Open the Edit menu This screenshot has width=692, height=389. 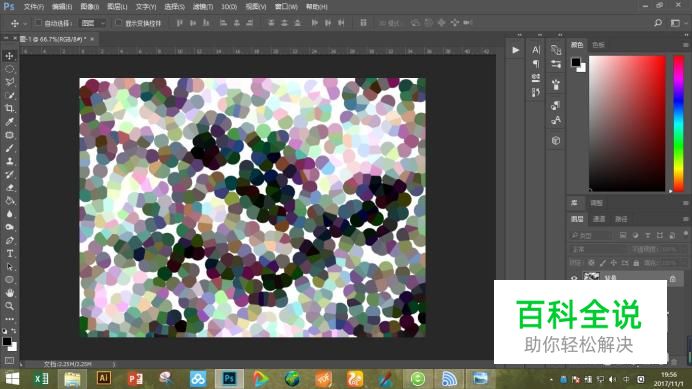click(62, 7)
